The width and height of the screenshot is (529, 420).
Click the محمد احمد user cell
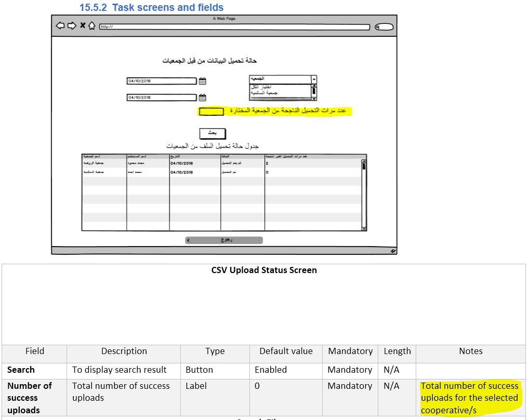point(148,172)
